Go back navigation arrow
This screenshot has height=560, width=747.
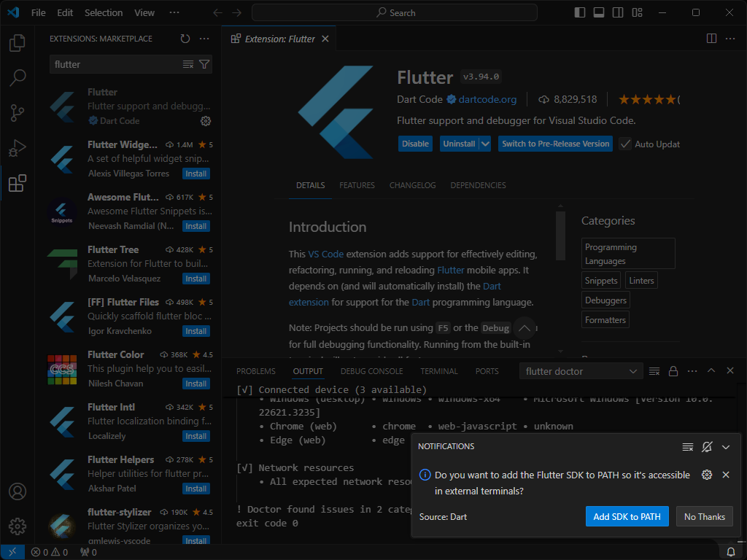[217, 13]
